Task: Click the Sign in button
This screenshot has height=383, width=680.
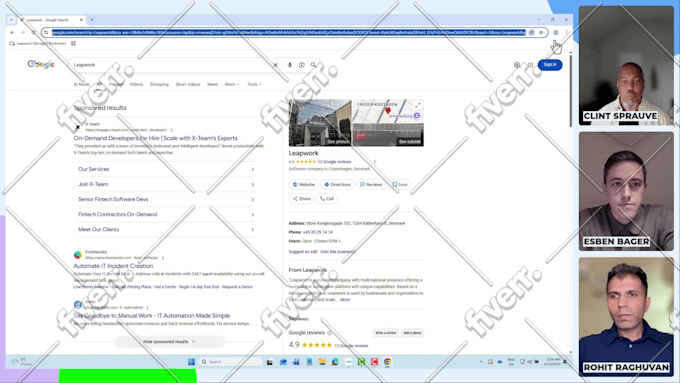Action: pos(550,65)
